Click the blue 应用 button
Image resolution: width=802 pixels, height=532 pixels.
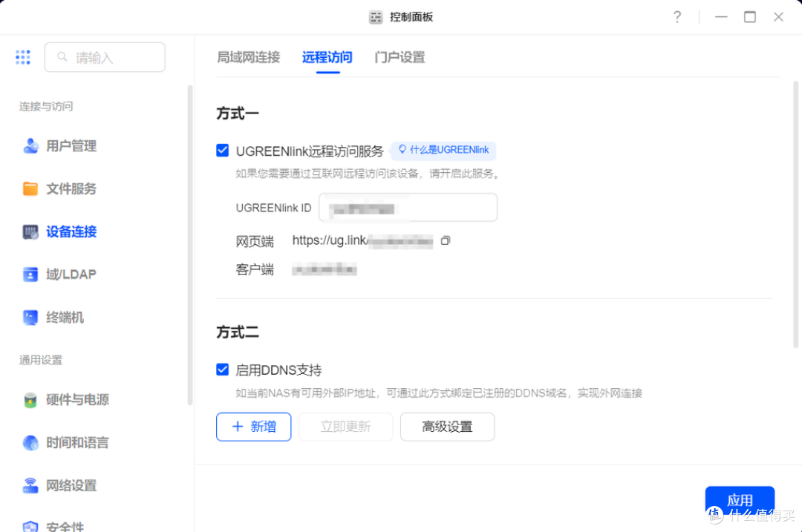pyautogui.click(x=740, y=500)
